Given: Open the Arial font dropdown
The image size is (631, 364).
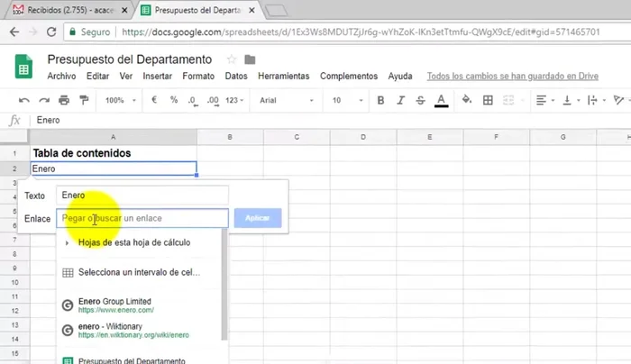Looking at the screenshot, I should [284, 100].
